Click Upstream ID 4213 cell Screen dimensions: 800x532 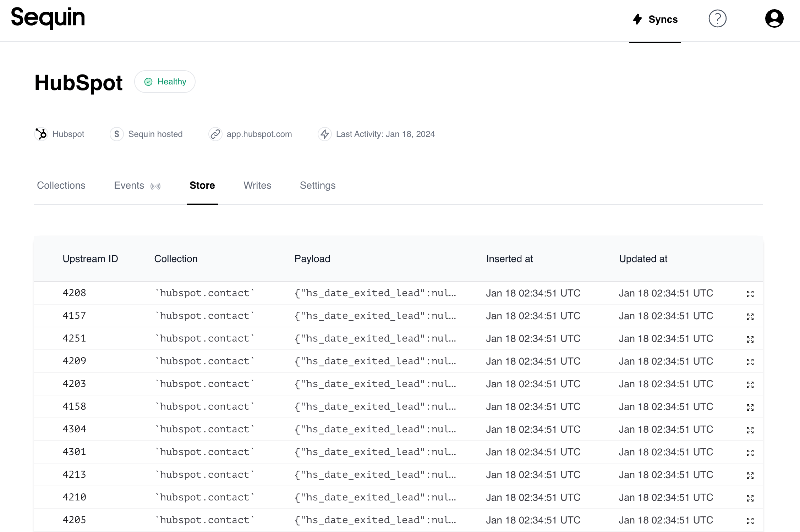pyautogui.click(x=74, y=475)
